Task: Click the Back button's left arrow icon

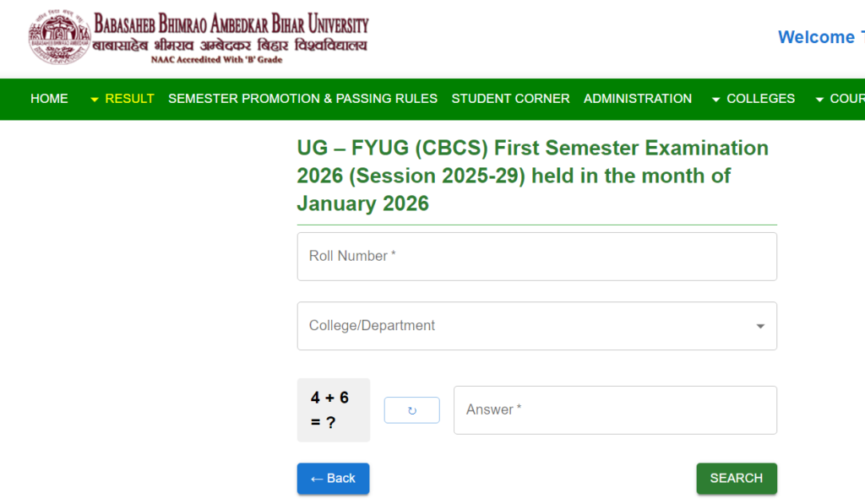Action: tap(318, 478)
